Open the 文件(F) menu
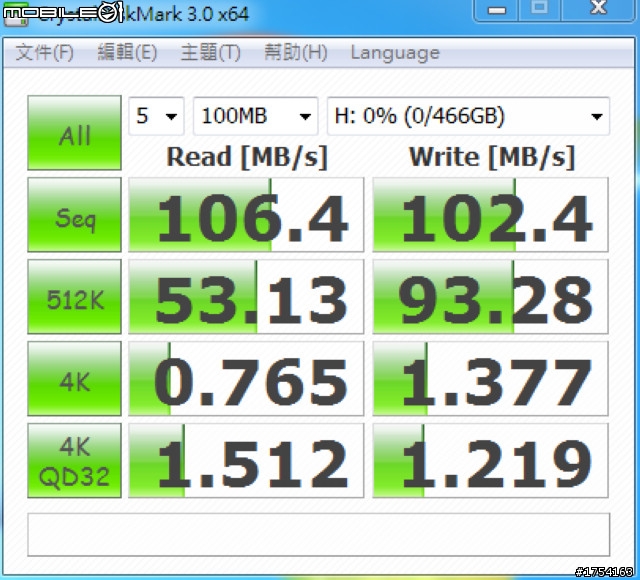The image size is (640, 580). [x=44, y=53]
